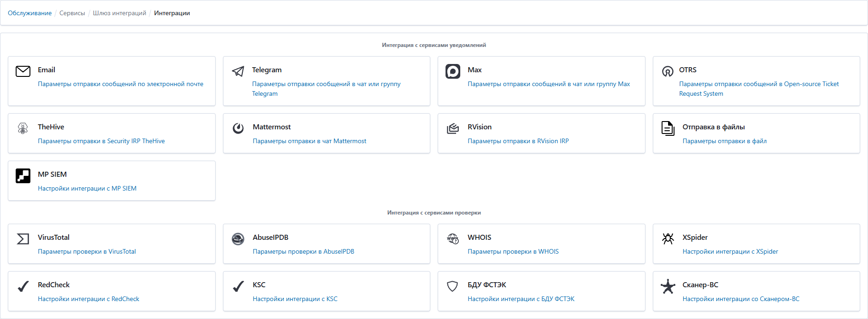Open Mattermost chat sending parameters link
The image size is (868, 319).
[x=310, y=141]
